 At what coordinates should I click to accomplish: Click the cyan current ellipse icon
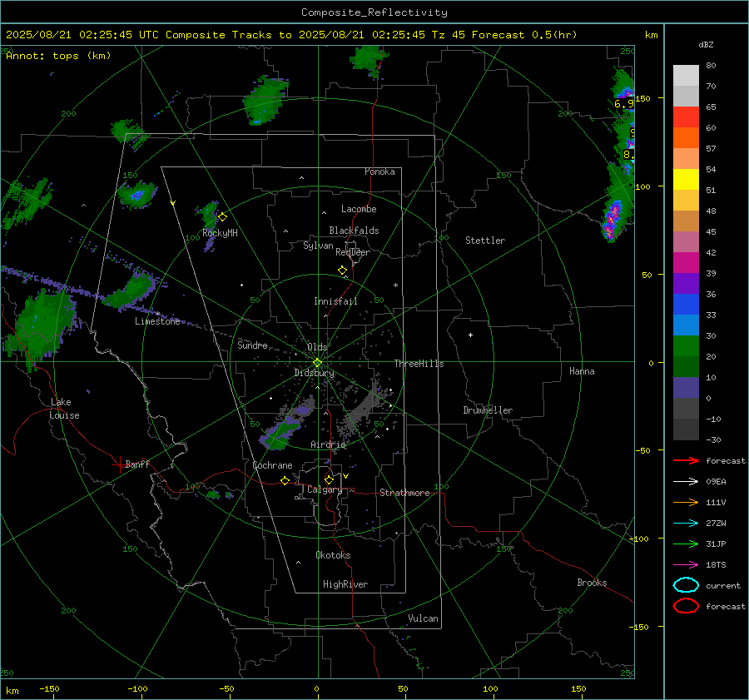[686, 585]
